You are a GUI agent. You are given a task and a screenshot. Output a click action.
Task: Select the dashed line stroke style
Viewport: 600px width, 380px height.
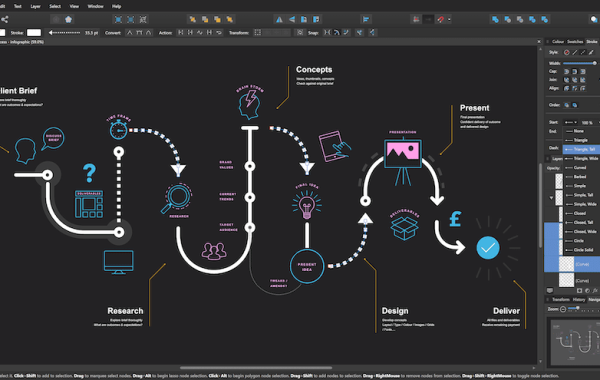583,52
